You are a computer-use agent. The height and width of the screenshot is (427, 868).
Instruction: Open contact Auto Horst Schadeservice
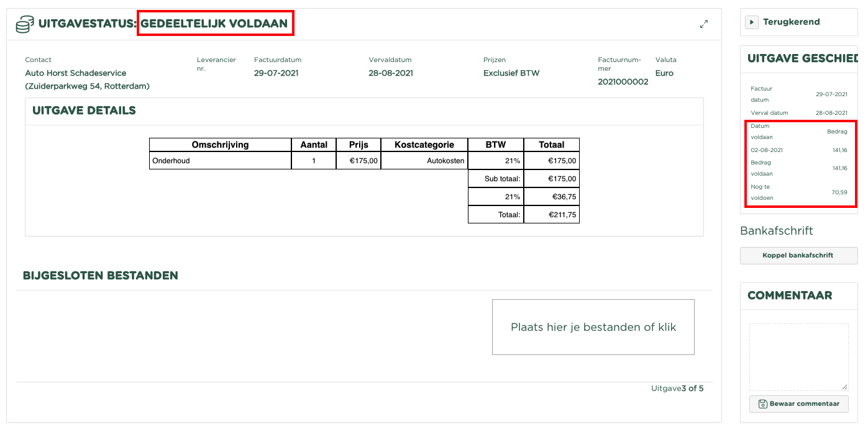pos(75,73)
